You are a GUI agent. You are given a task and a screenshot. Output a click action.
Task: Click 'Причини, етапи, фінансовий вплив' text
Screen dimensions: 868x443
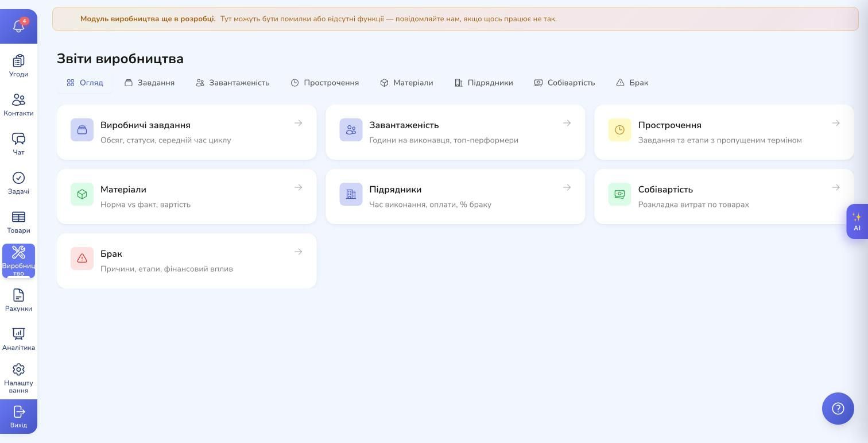166,269
